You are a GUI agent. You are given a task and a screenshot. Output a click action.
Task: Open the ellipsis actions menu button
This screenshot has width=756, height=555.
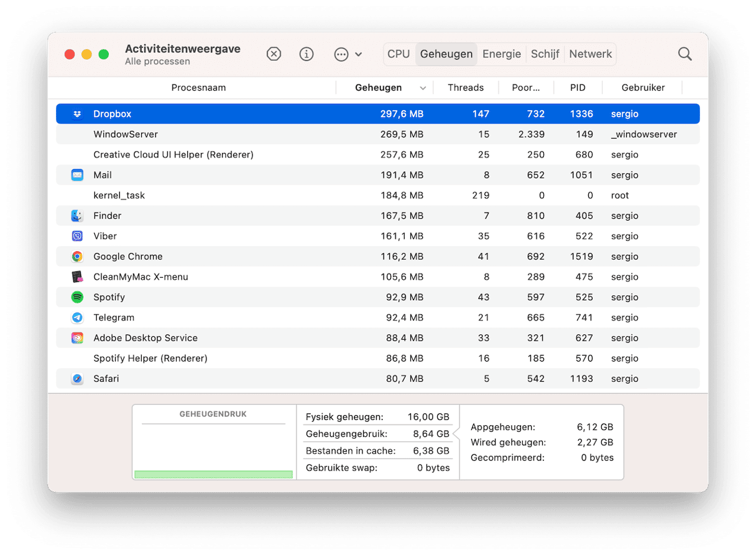pos(348,54)
